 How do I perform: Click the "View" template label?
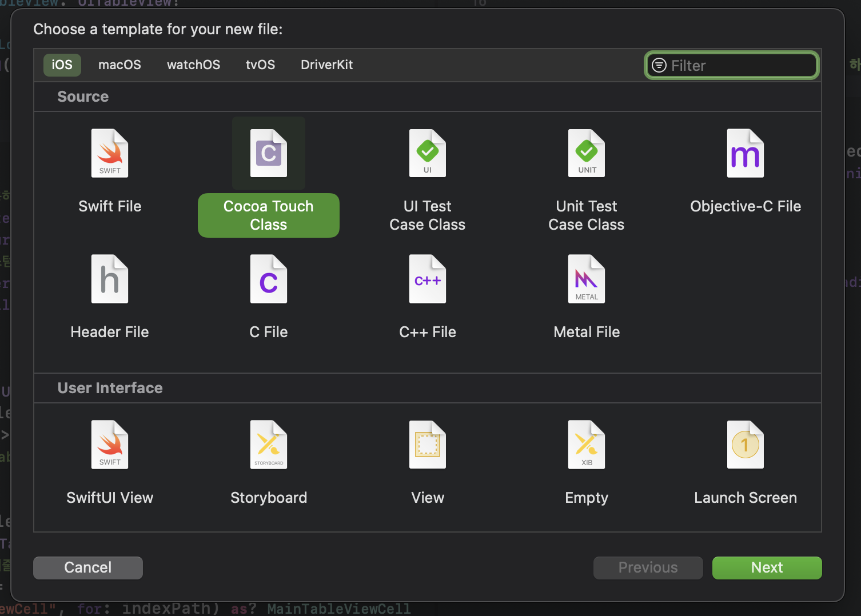(x=428, y=498)
